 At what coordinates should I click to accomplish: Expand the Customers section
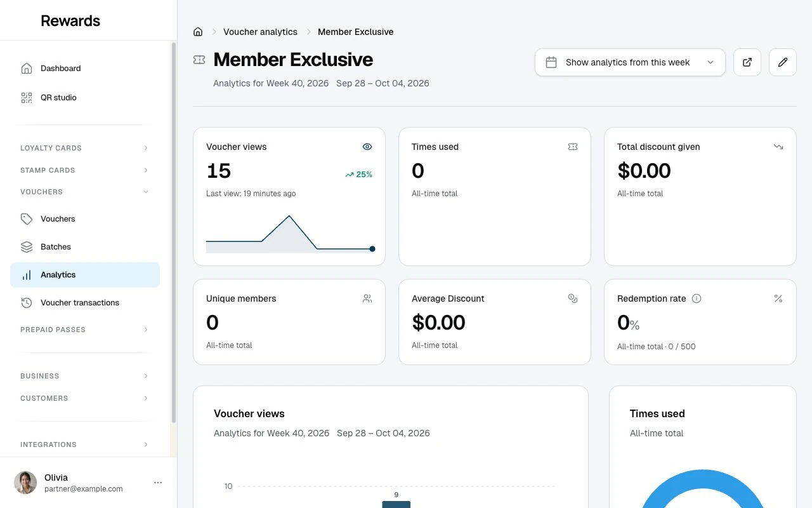click(85, 398)
